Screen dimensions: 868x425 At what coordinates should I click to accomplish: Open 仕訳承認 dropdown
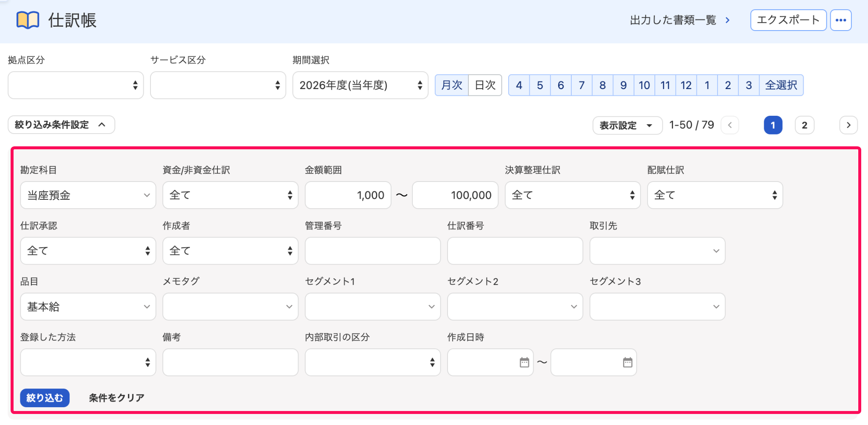pyautogui.click(x=88, y=251)
